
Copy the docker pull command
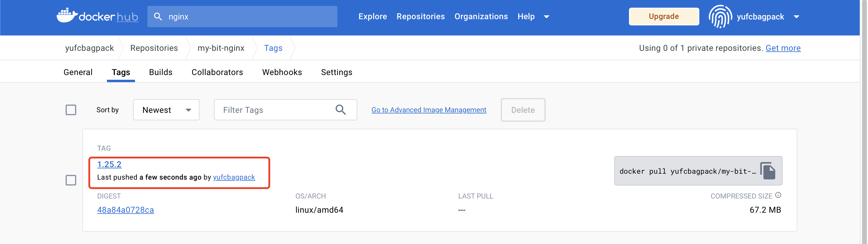(x=768, y=171)
